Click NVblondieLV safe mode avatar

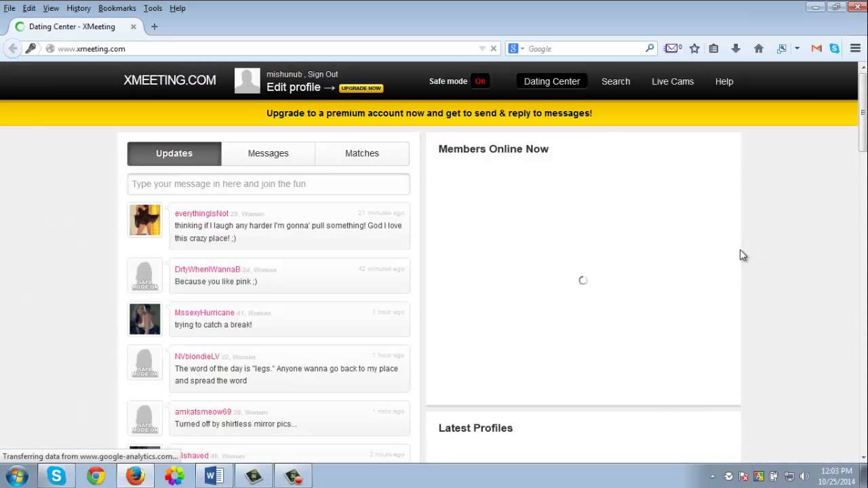click(145, 363)
